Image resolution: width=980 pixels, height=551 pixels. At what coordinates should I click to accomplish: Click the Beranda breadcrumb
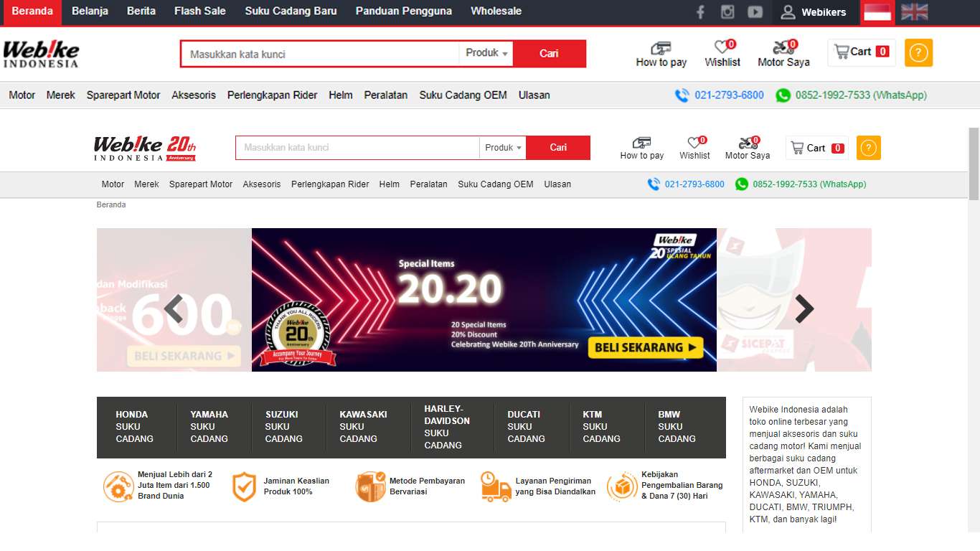[x=111, y=204]
